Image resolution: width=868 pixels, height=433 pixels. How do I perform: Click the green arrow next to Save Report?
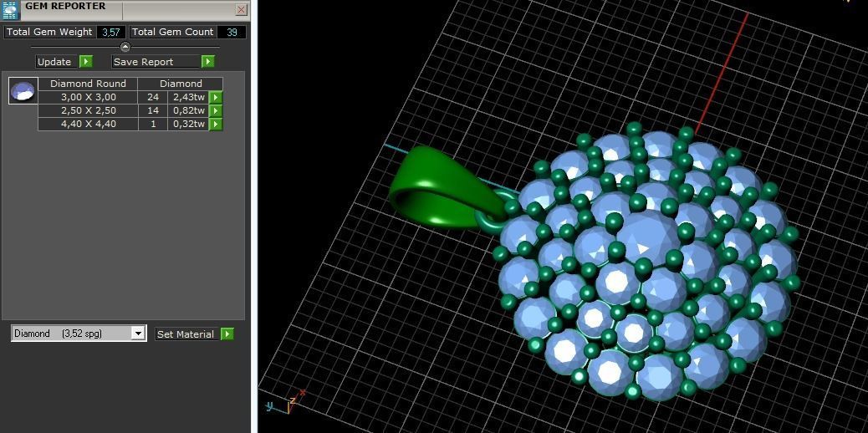(x=207, y=62)
